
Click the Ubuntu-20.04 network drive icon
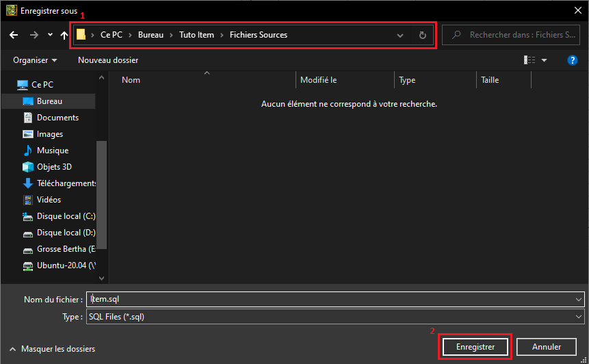pyautogui.click(x=28, y=266)
